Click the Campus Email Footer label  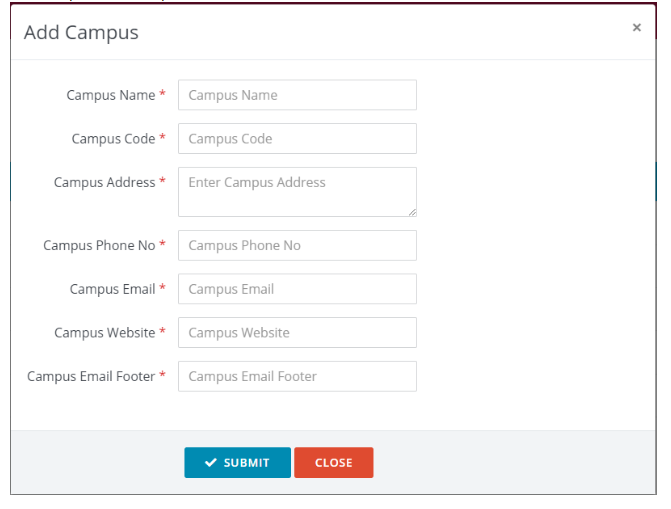(x=91, y=376)
